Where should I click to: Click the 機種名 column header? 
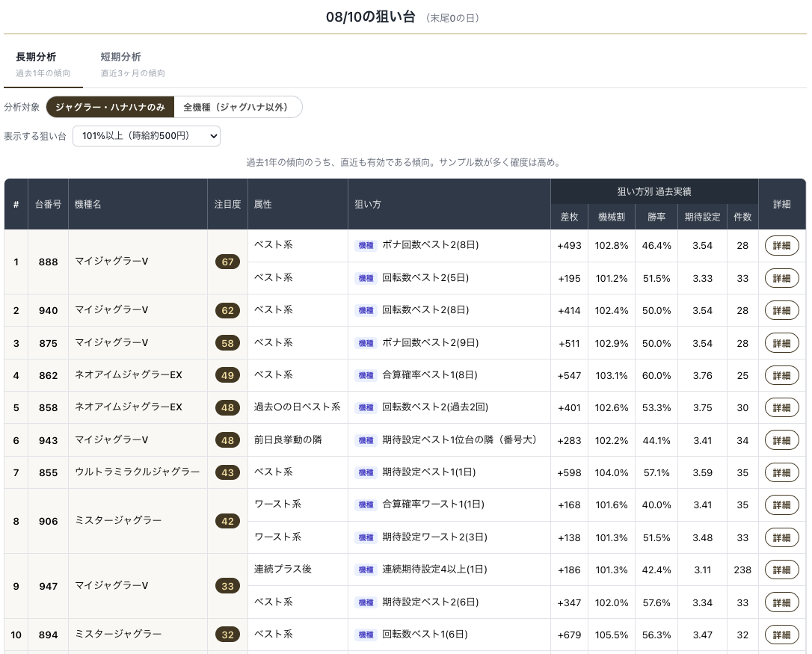coord(138,205)
